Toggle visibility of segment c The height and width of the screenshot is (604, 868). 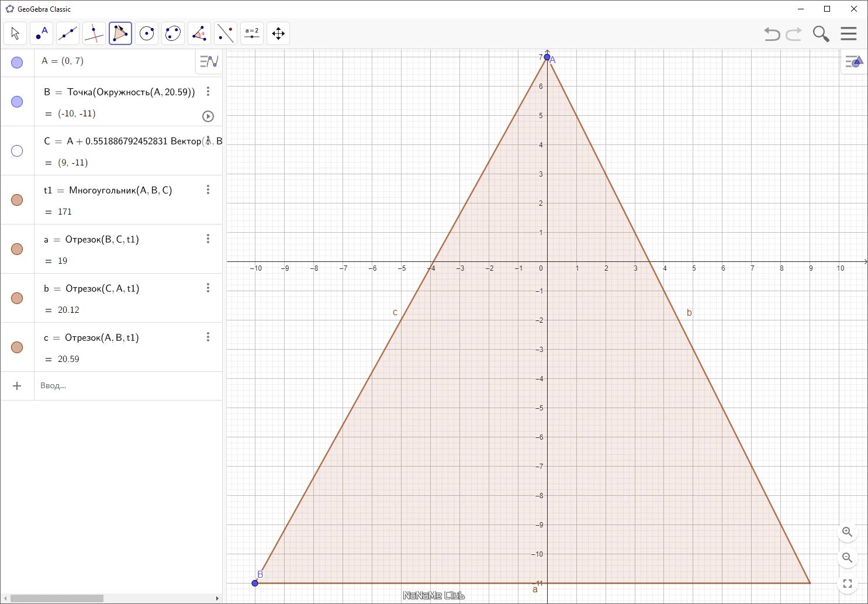17,347
